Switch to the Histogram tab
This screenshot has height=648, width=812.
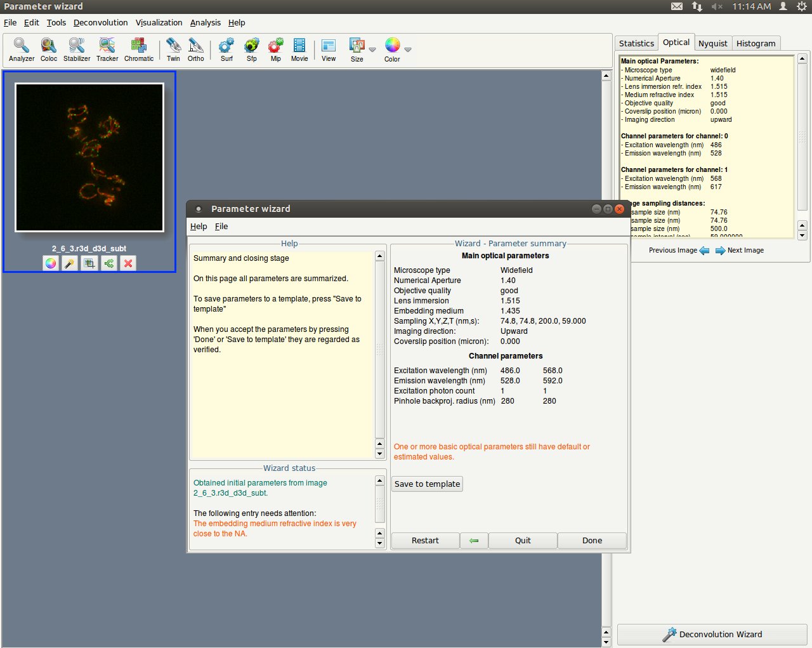[x=756, y=43]
